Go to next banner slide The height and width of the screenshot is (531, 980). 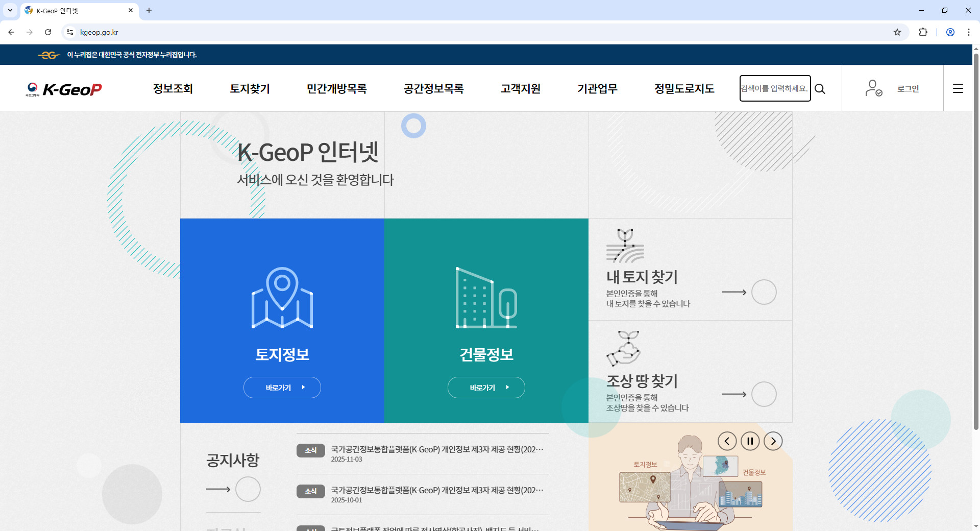pyautogui.click(x=773, y=441)
